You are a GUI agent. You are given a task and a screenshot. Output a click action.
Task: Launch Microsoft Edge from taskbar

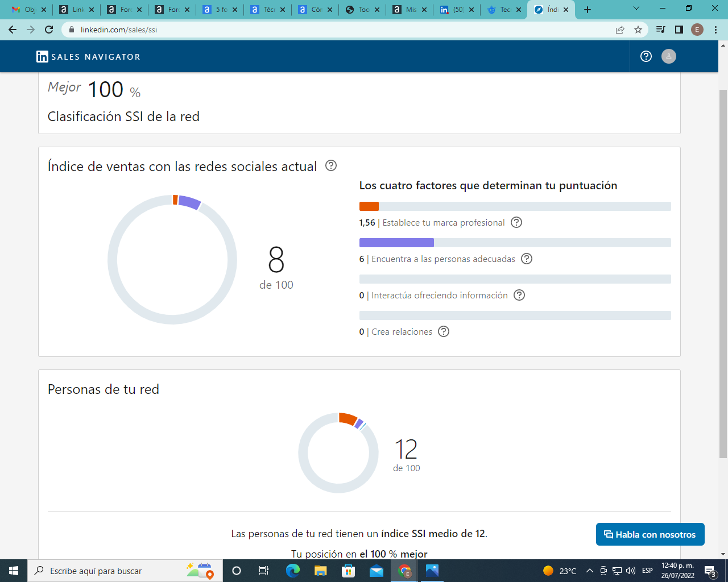point(293,571)
